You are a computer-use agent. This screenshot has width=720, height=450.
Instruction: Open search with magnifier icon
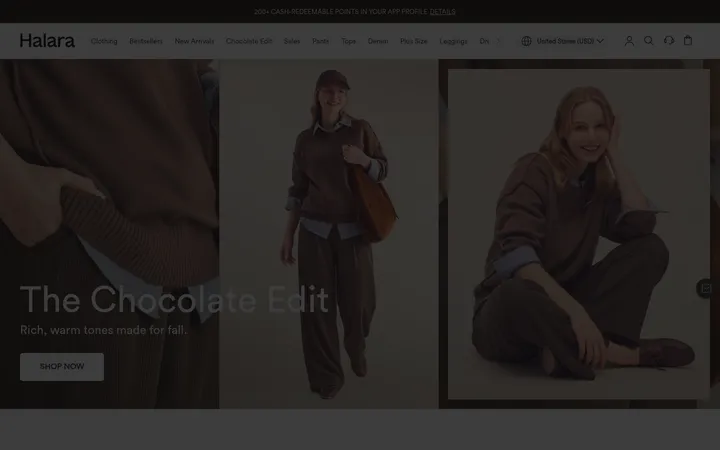tap(648, 41)
